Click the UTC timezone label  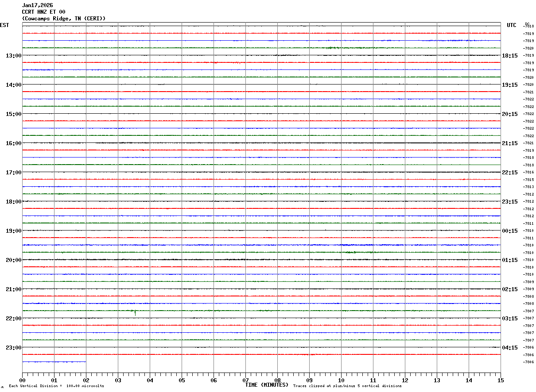[x=511, y=25]
